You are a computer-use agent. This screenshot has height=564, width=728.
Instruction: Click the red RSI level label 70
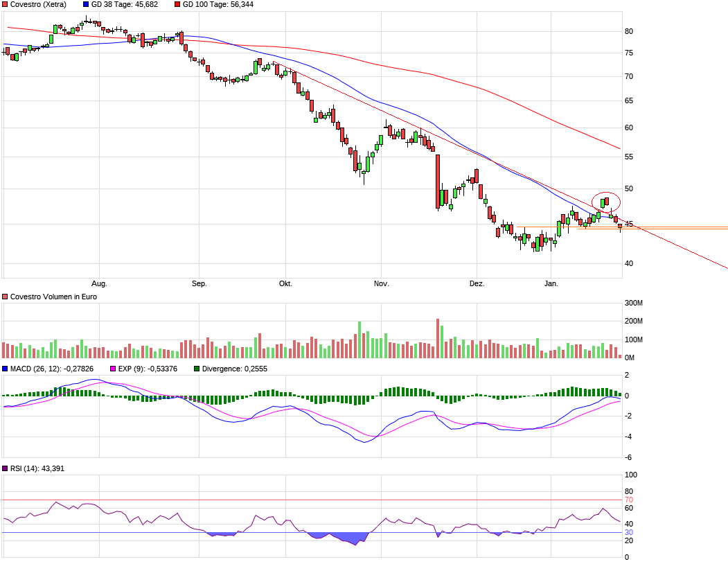(629, 500)
